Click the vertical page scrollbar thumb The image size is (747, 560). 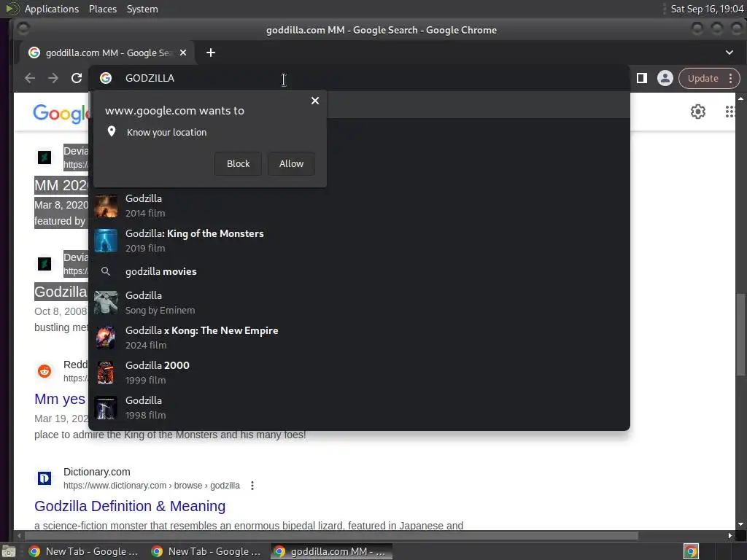(x=740, y=334)
